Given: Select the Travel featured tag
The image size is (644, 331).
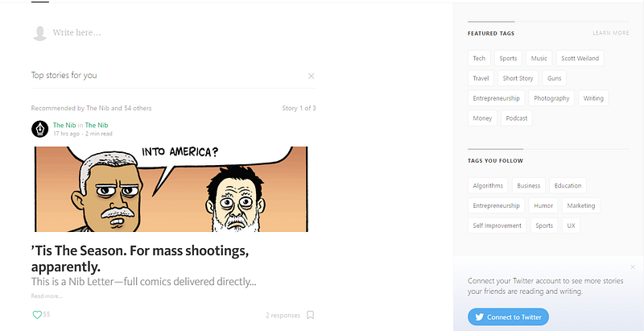Looking at the screenshot, I should (481, 78).
